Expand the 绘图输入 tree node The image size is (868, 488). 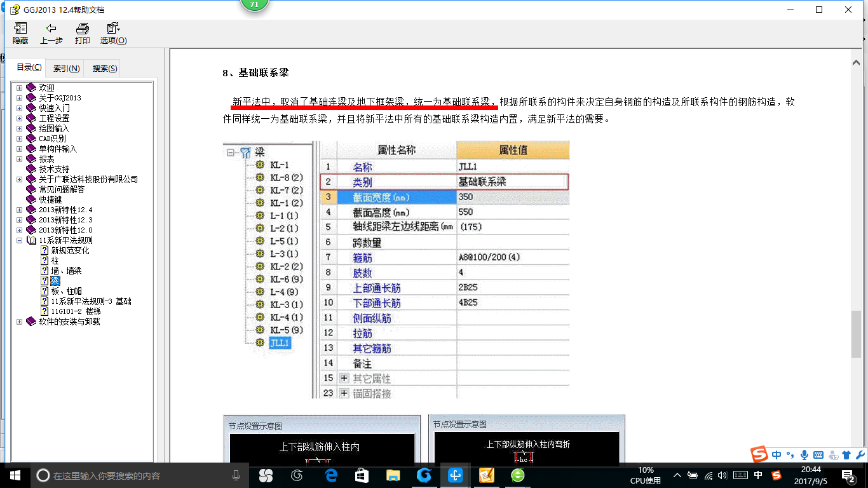[19, 128]
